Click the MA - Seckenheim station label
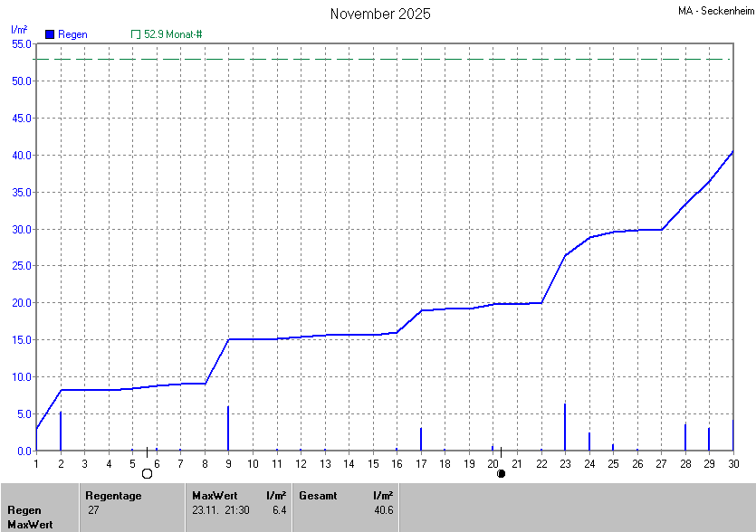 coord(714,11)
